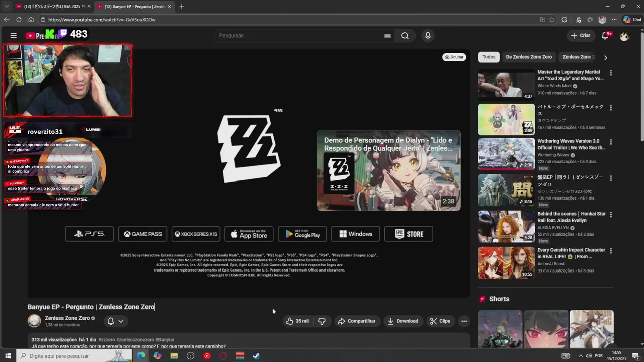Open the on-screen keyboard icon in search box

click(387, 36)
